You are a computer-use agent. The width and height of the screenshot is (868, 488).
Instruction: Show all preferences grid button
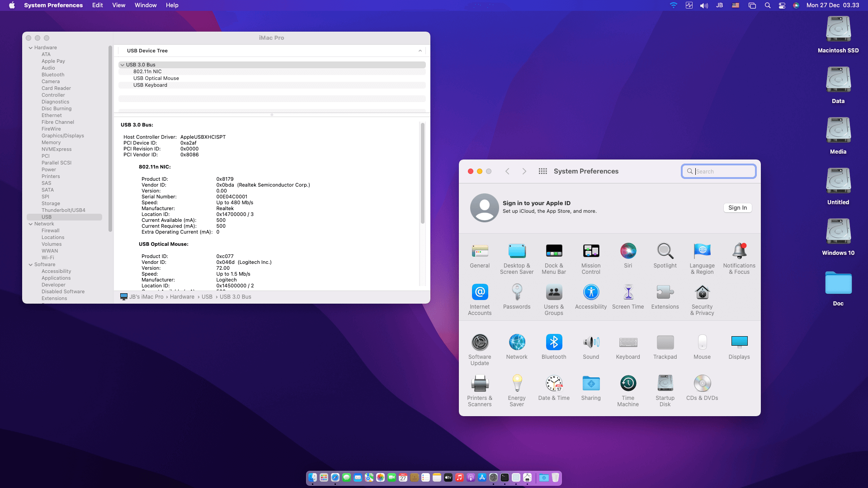[543, 171]
